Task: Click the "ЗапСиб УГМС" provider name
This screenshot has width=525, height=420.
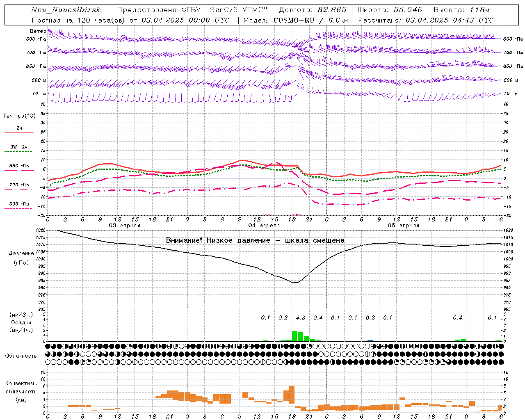Action: (237, 10)
